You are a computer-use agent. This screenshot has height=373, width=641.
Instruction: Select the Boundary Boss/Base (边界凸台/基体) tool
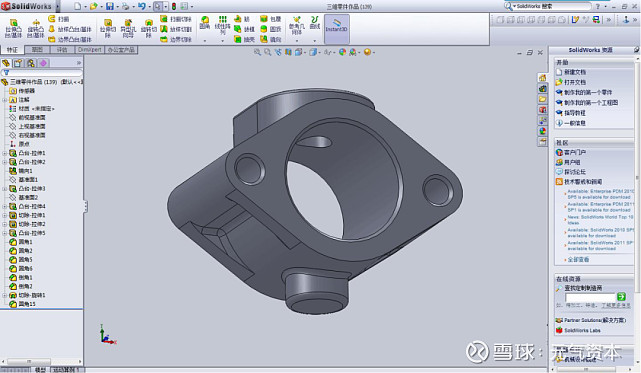pyautogui.click(x=70, y=39)
